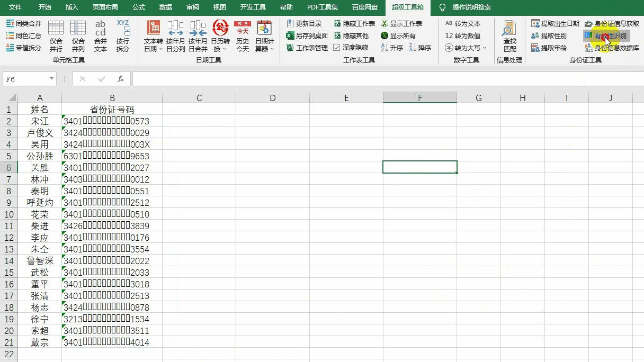Viewport: 644px width, 362px height.
Task: Click the Name Box showing F6
Action: pos(25,79)
